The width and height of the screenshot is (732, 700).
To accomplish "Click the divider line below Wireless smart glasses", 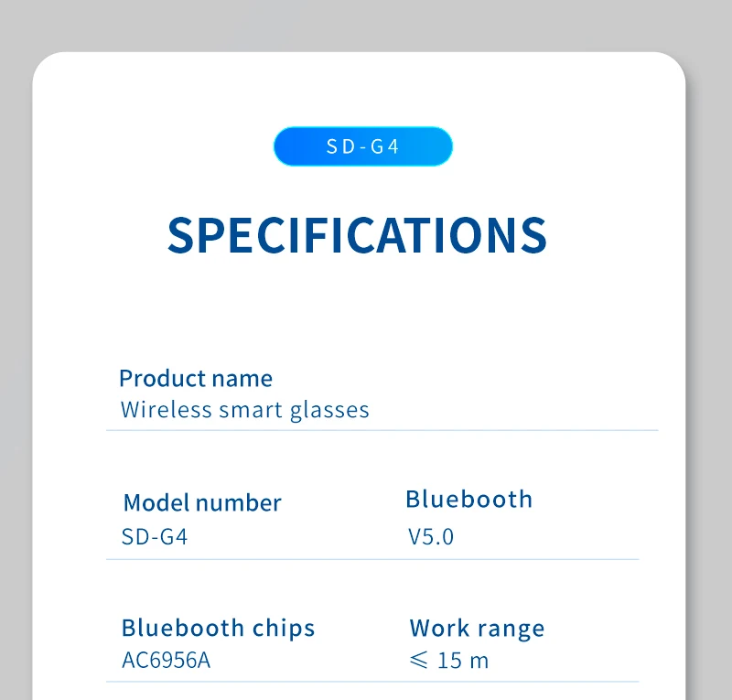I will [382, 430].
